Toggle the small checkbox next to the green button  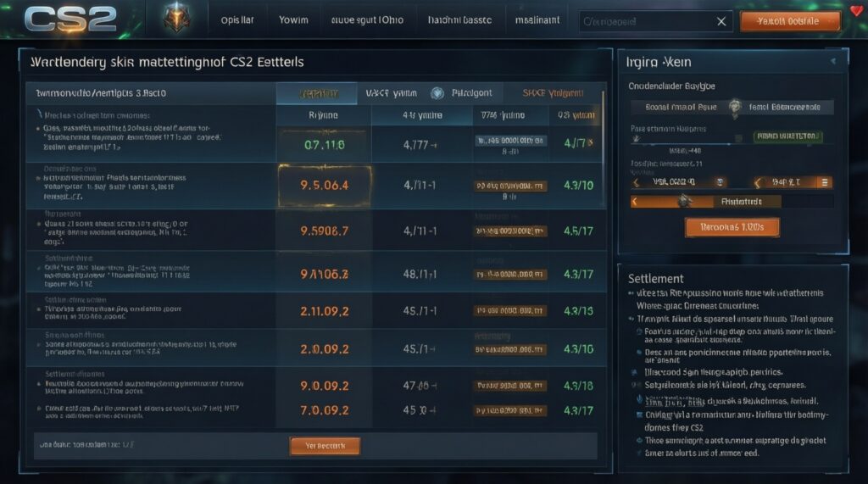(x=738, y=137)
